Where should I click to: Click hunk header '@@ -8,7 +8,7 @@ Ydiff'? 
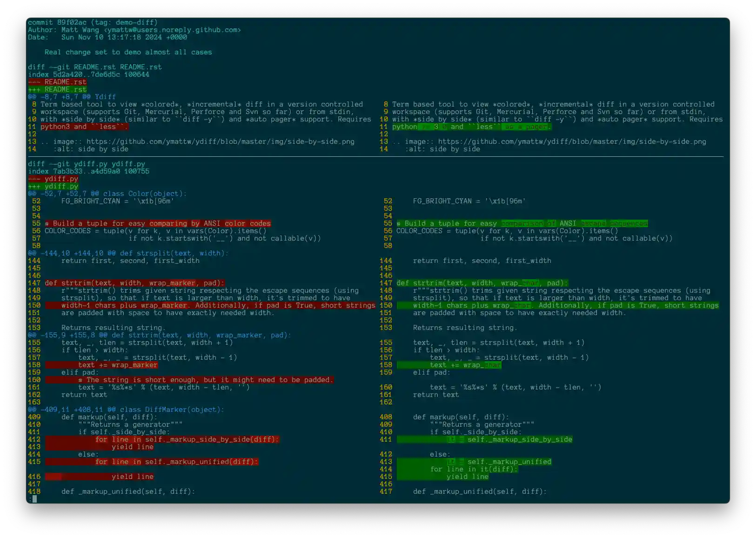click(x=72, y=97)
